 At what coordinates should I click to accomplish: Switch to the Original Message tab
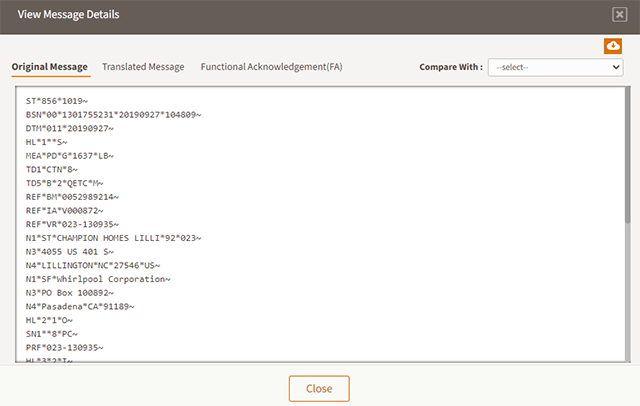50,67
